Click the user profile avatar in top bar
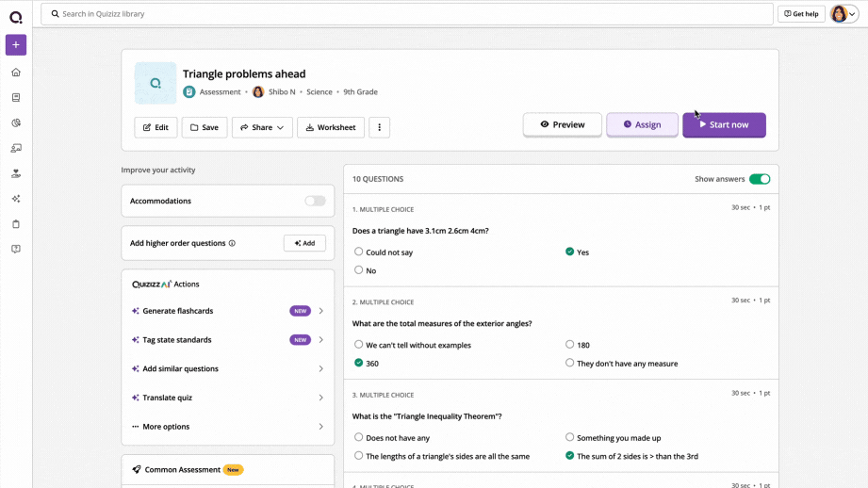The height and width of the screenshot is (488, 868). (839, 14)
